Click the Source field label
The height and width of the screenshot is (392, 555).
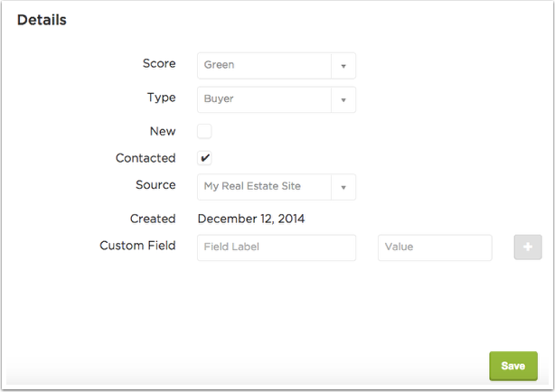155,184
